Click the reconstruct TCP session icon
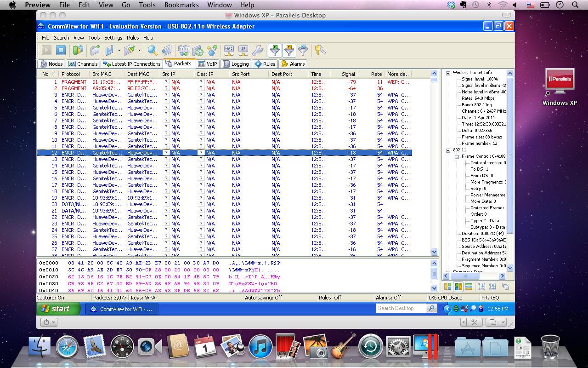 [184, 50]
